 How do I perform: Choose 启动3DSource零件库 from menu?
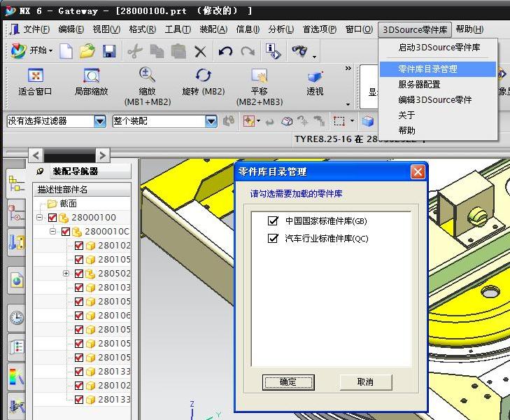pos(438,48)
